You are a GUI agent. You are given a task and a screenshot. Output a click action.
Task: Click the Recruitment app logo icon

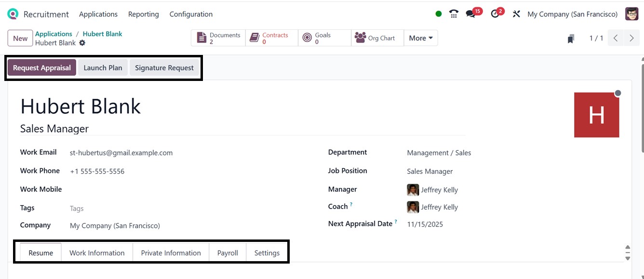(x=13, y=14)
